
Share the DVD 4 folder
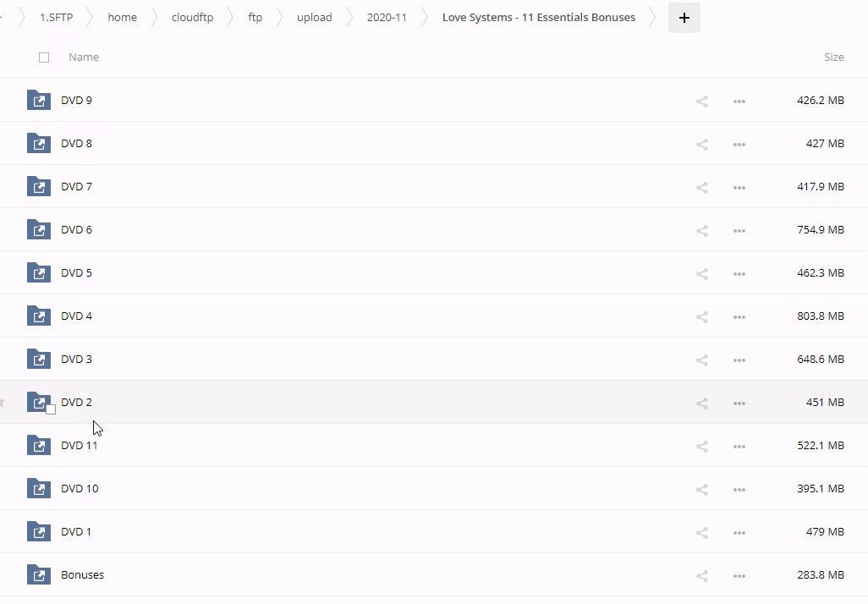701,317
